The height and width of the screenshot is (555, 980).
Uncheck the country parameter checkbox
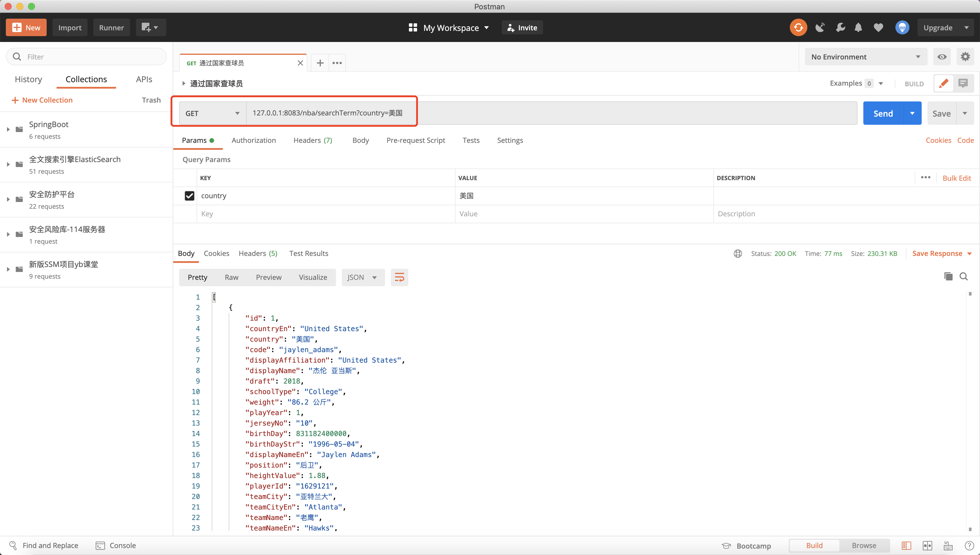click(189, 196)
